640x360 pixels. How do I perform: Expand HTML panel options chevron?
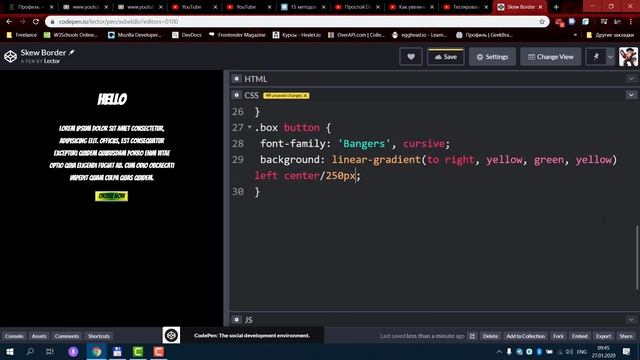click(631, 79)
